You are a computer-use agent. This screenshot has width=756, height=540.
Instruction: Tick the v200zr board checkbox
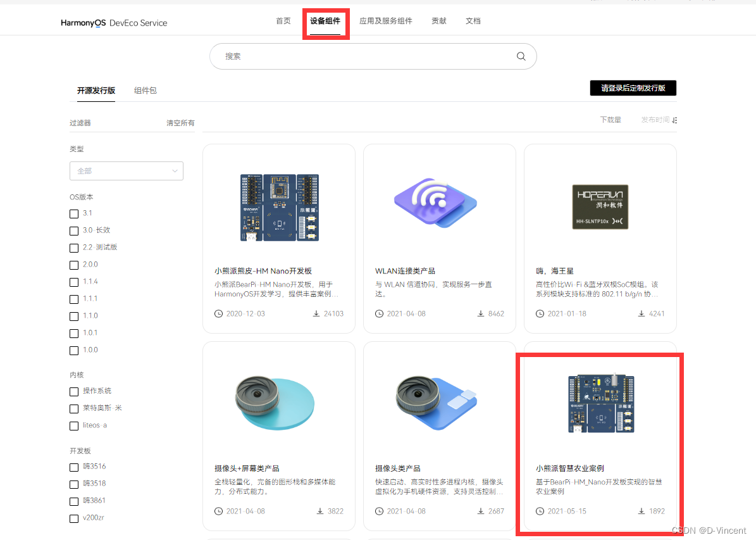point(74,518)
